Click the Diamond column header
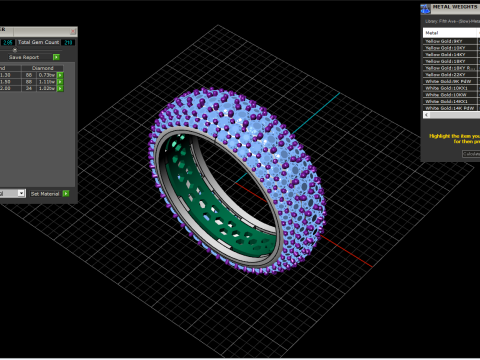The height and width of the screenshot is (360, 480). pyautogui.click(x=42, y=68)
